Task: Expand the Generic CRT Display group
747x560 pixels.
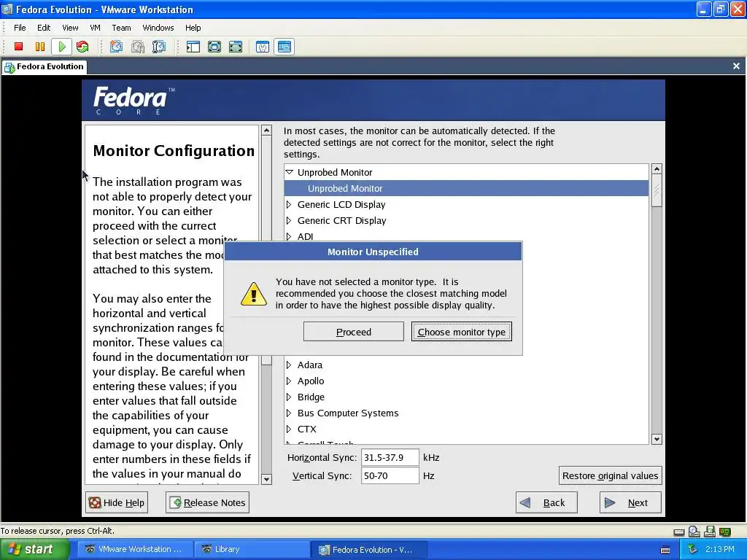Action: point(289,221)
